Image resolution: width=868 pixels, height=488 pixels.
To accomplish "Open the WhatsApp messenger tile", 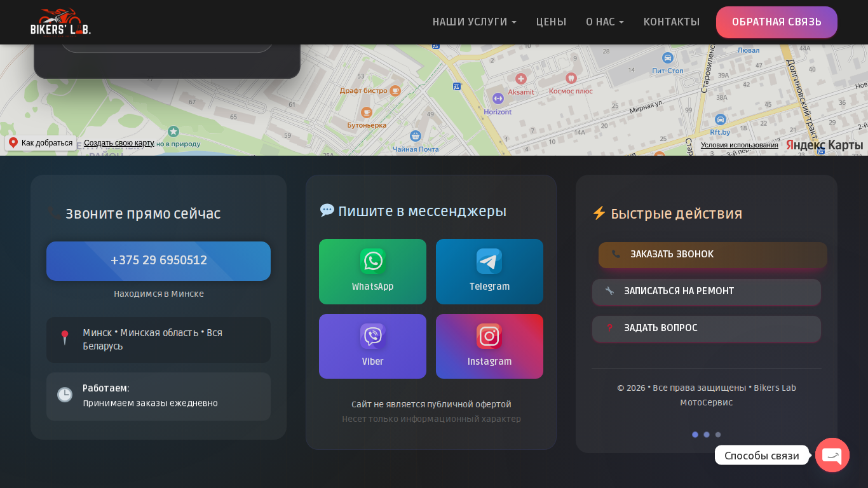I will click(x=372, y=272).
